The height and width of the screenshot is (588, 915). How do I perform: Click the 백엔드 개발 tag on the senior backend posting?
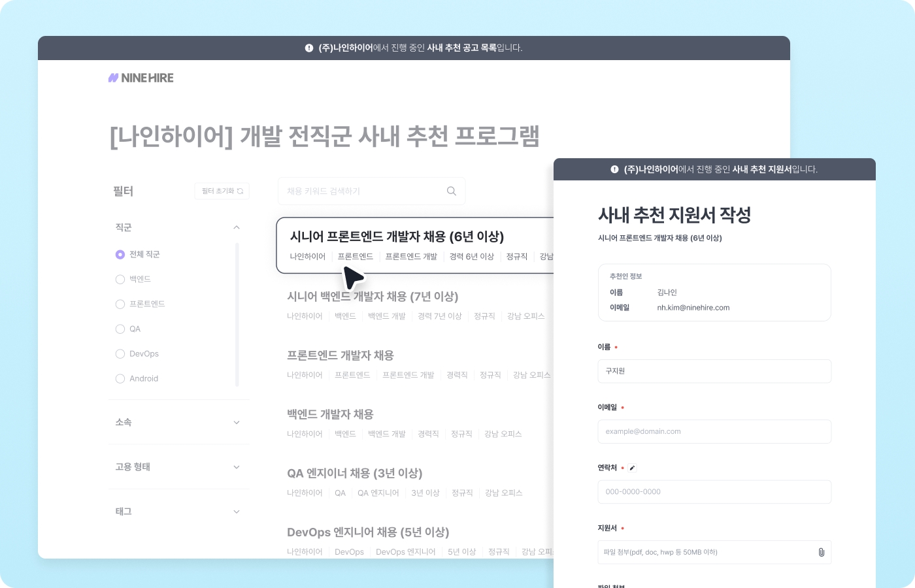tap(387, 316)
